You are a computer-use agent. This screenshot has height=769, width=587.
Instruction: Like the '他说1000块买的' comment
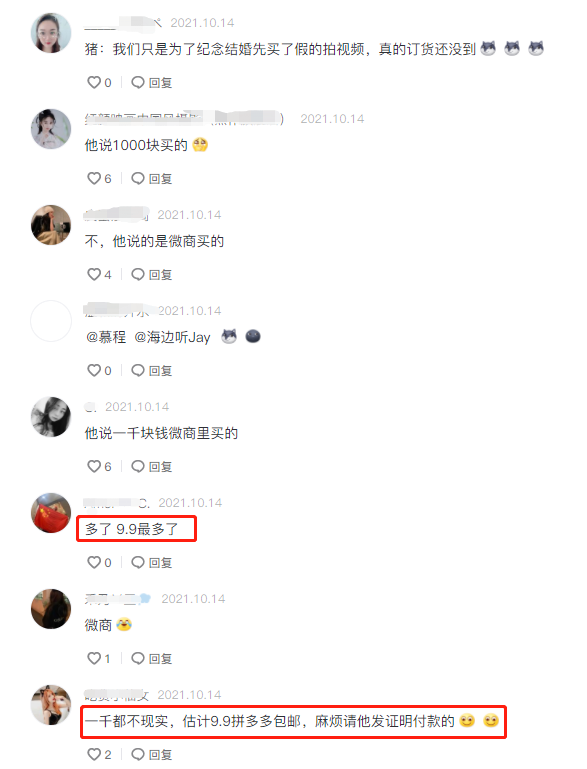[x=94, y=179]
